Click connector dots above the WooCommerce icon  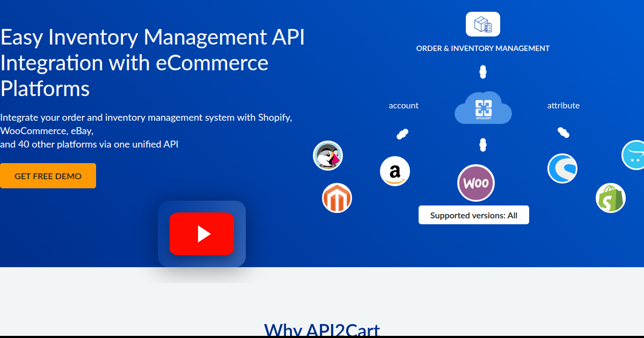pos(482,144)
